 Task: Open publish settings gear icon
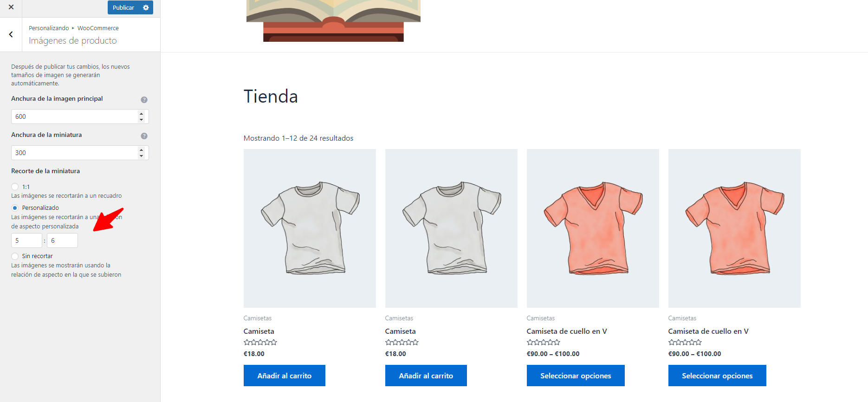coord(146,7)
